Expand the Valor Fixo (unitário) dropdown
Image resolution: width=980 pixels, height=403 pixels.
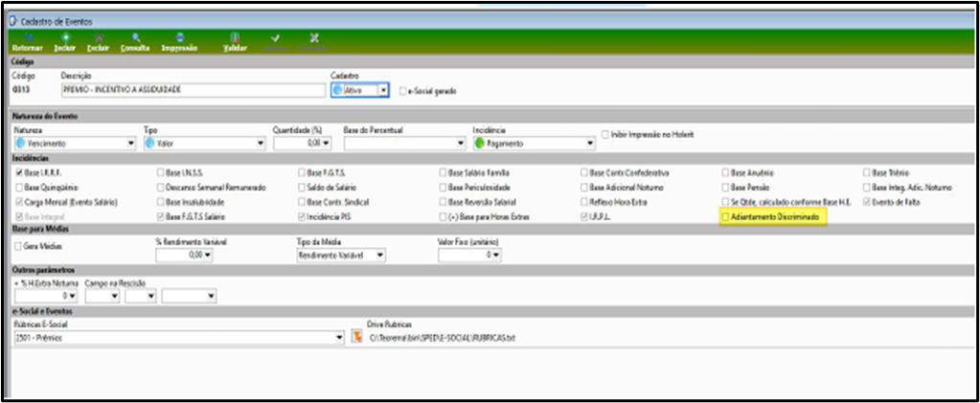point(497,255)
